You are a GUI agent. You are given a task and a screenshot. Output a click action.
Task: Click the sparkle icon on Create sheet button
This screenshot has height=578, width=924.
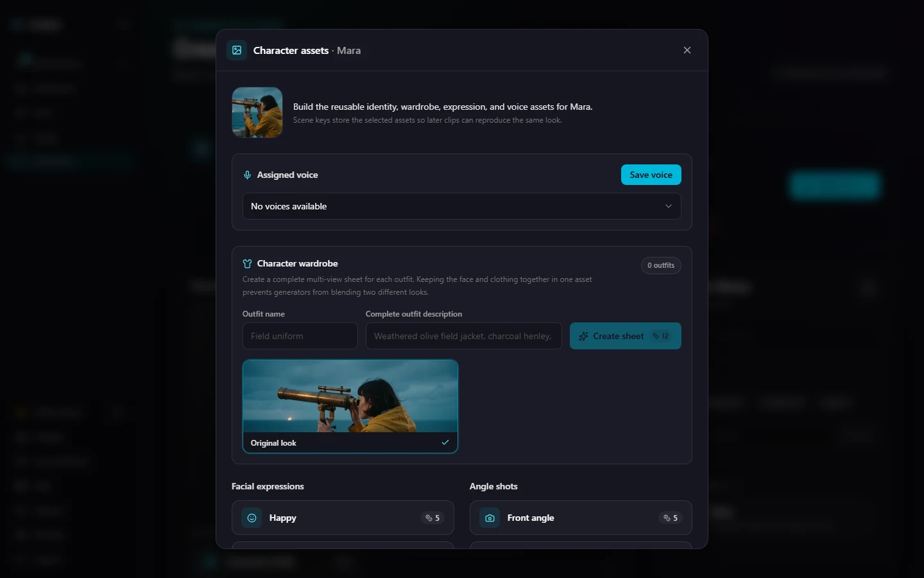click(583, 337)
